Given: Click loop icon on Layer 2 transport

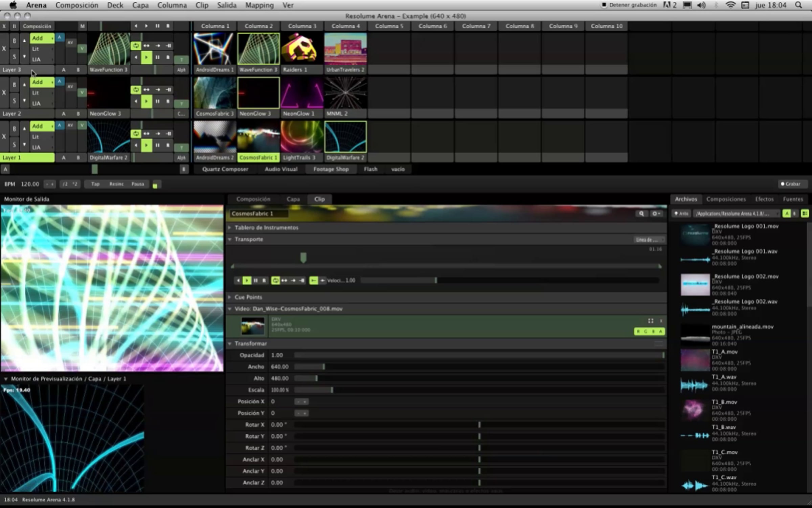Looking at the screenshot, I should click(x=136, y=89).
